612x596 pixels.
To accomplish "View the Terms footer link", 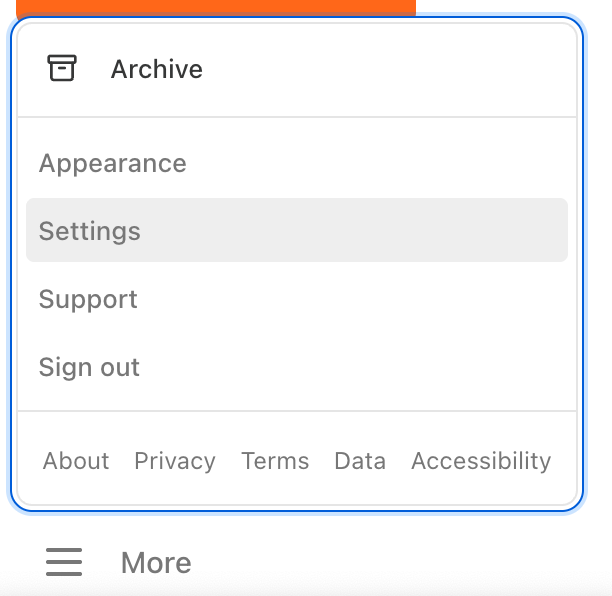I will click(x=275, y=461).
